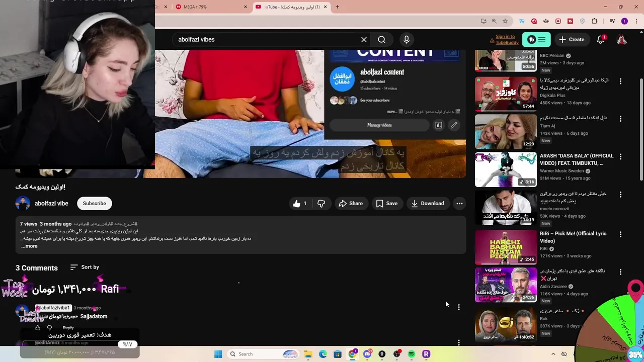Like the @abolfazlvibe1 comment

tap(38, 328)
